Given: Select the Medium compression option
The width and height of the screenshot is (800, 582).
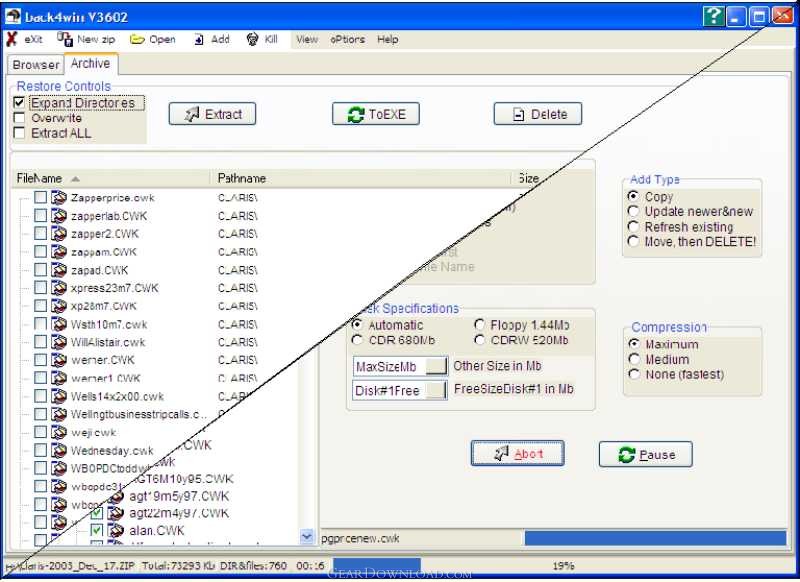Looking at the screenshot, I should pos(633,360).
